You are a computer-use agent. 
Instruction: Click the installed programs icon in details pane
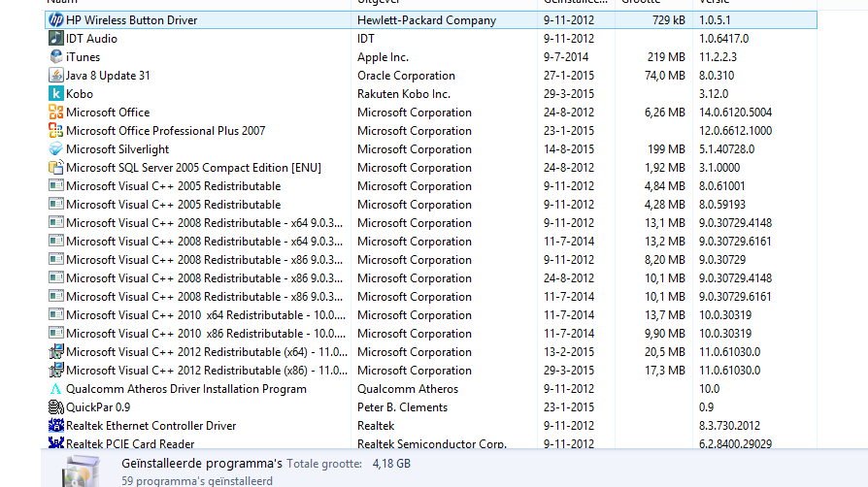click(x=81, y=471)
